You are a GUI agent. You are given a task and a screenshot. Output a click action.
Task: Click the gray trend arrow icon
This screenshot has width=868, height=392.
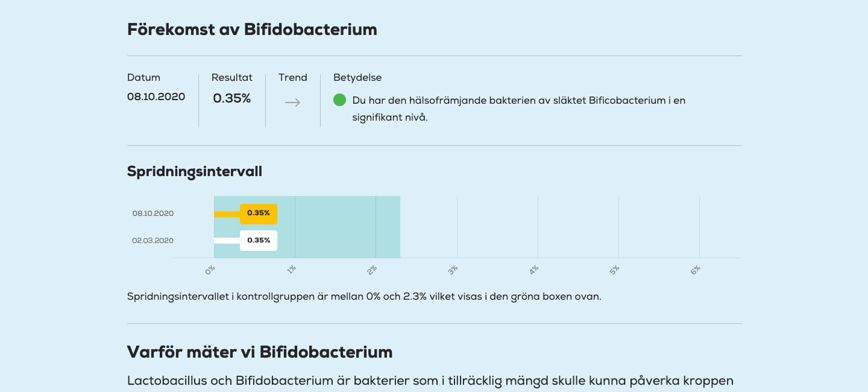point(292,103)
